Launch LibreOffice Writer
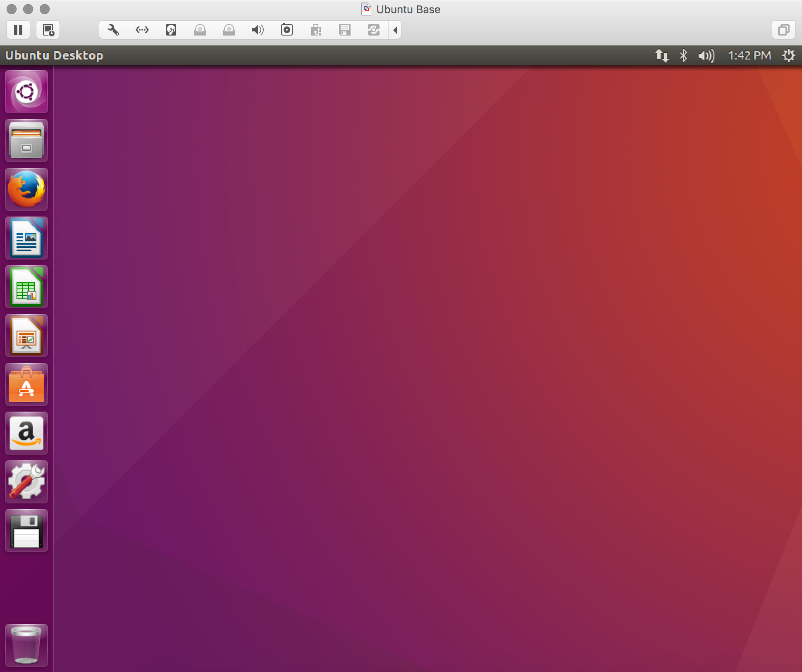This screenshot has height=672, width=802. (x=27, y=238)
